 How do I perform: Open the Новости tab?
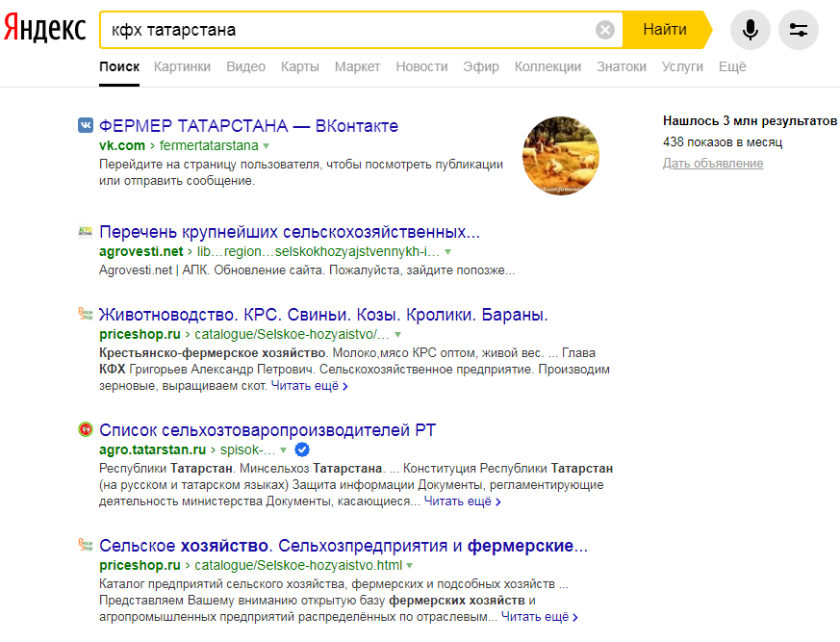tap(421, 66)
